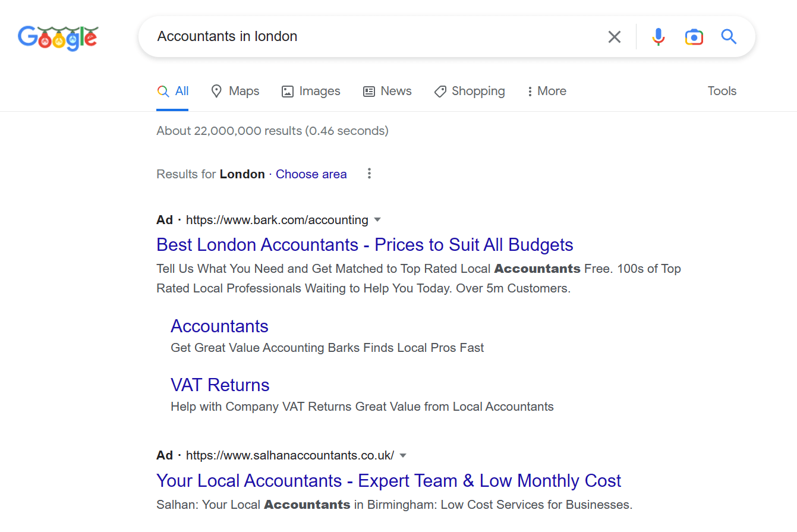Clear the search query with X
797x532 pixels.
614,37
